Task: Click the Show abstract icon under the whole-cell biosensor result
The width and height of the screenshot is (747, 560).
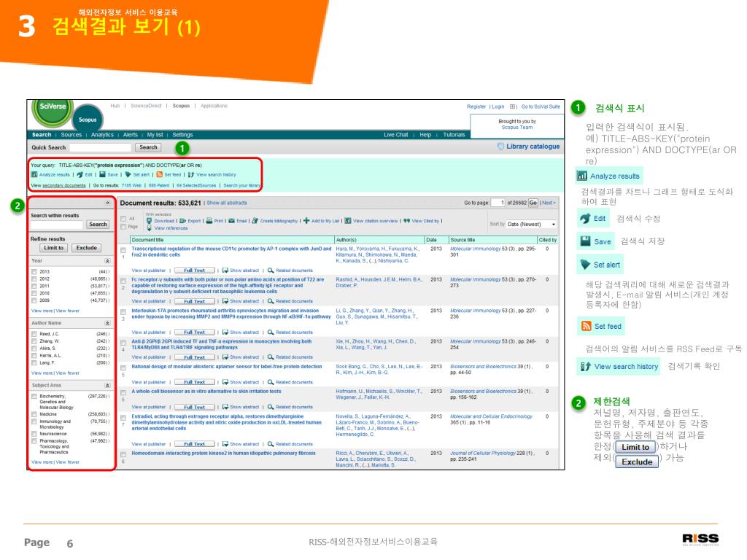Action: tap(225, 407)
